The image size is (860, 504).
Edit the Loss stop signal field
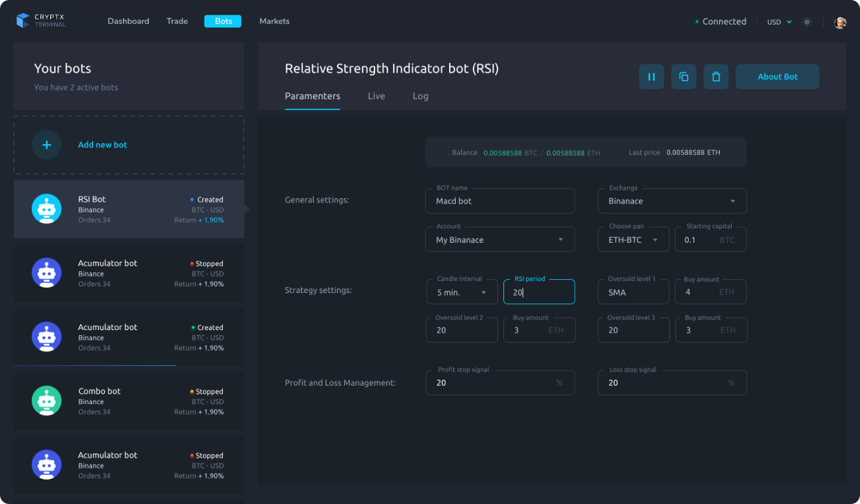(672, 383)
